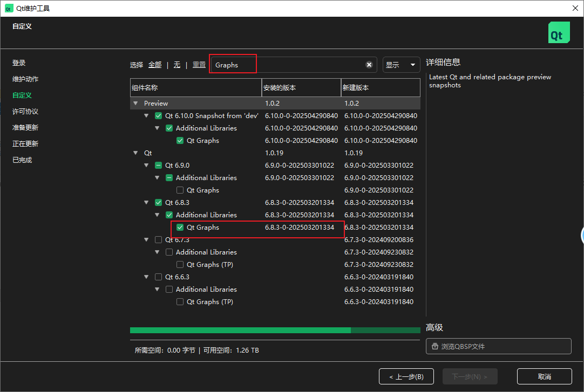Clear the Graphs search field

[x=369, y=65]
